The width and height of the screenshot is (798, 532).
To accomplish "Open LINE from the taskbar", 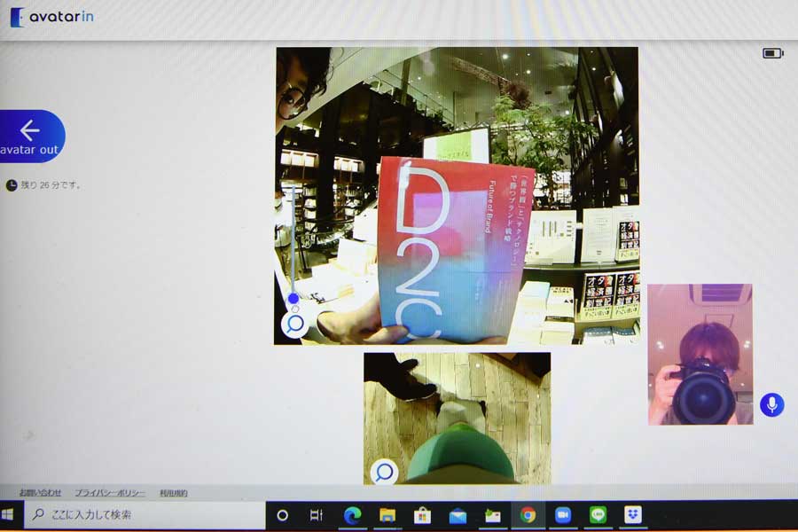I will click(598, 516).
